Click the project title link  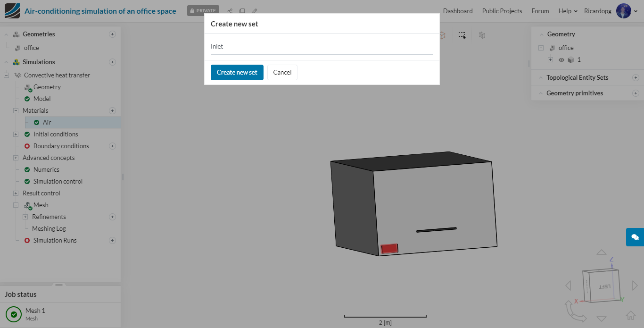pos(100,11)
